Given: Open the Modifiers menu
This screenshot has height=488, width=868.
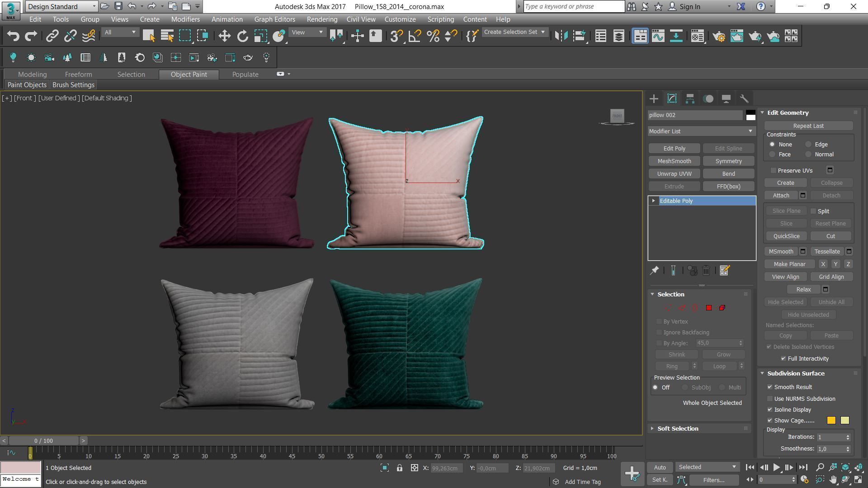Looking at the screenshot, I should 185,19.
